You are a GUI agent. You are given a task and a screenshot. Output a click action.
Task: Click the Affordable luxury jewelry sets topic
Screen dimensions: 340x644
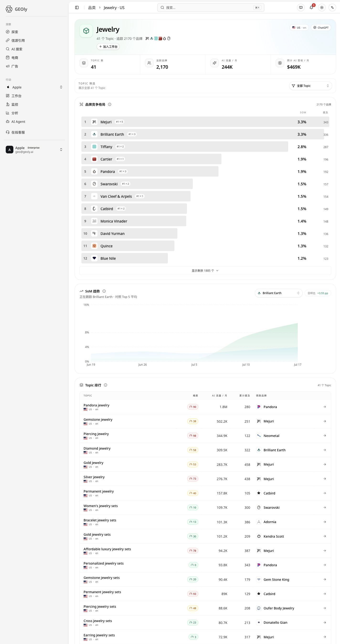tap(107, 549)
